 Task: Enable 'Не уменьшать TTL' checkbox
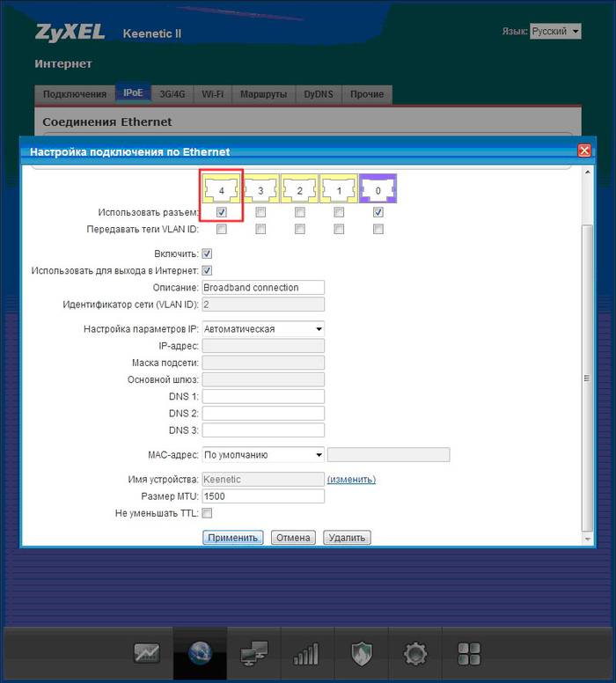point(208,513)
